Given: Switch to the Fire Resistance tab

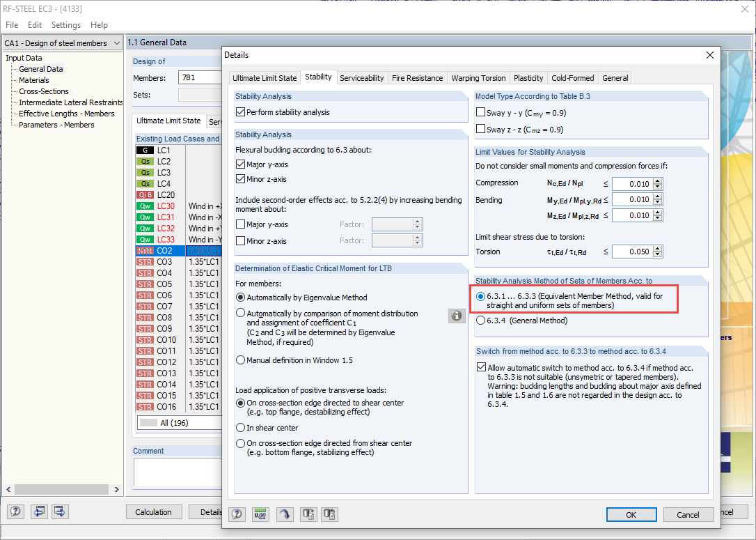Looking at the screenshot, I should coord(418,78).
